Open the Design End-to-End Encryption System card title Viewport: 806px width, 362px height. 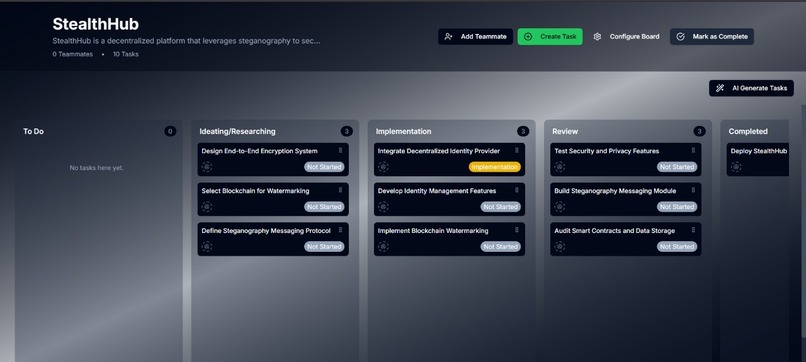point(260,151)
